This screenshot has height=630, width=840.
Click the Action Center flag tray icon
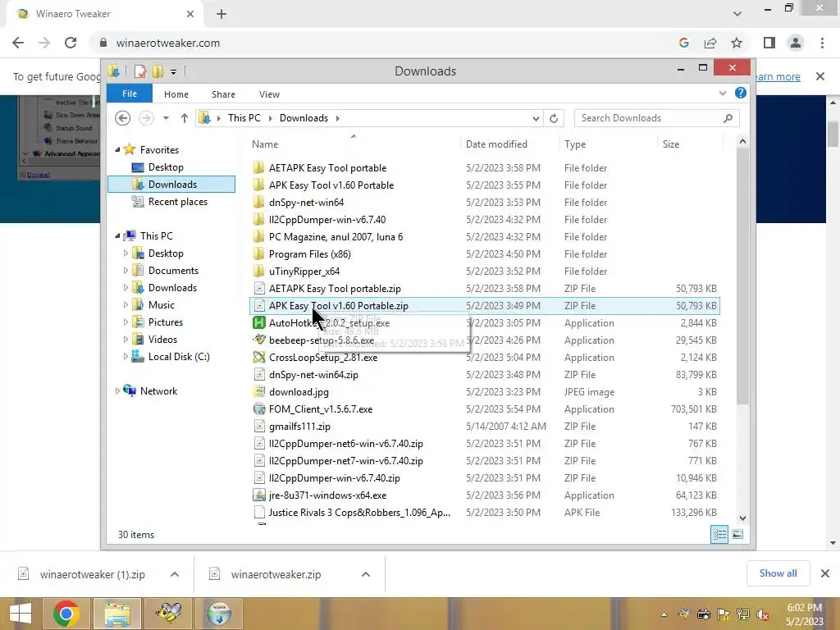pyautogui.click(x=724, y=615)
